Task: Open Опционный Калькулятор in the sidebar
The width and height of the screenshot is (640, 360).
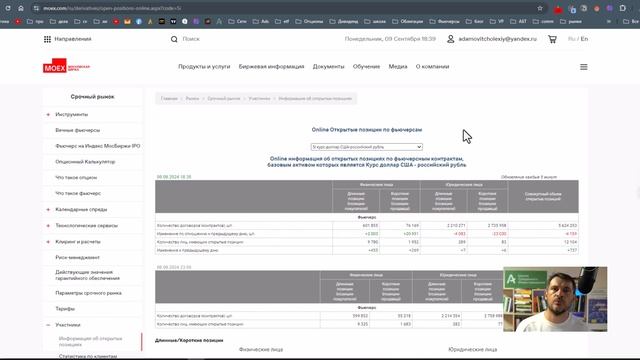Action: [x=85, y=162]
